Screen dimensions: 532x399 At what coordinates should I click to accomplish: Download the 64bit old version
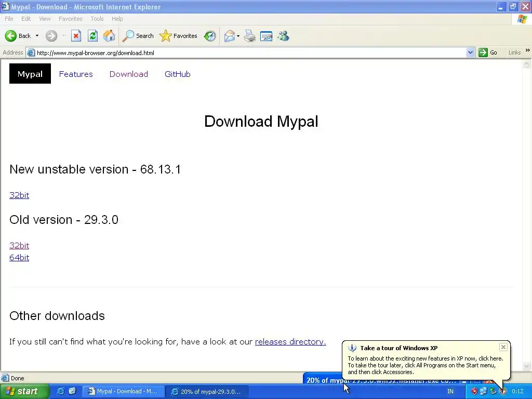(x=19, y=258)
